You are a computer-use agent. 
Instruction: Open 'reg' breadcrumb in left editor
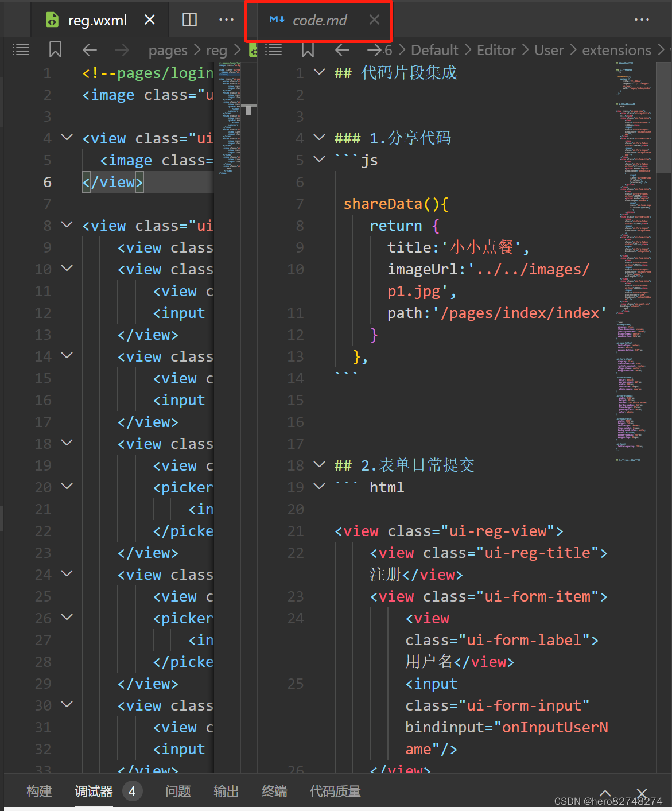tap(216, 51)
